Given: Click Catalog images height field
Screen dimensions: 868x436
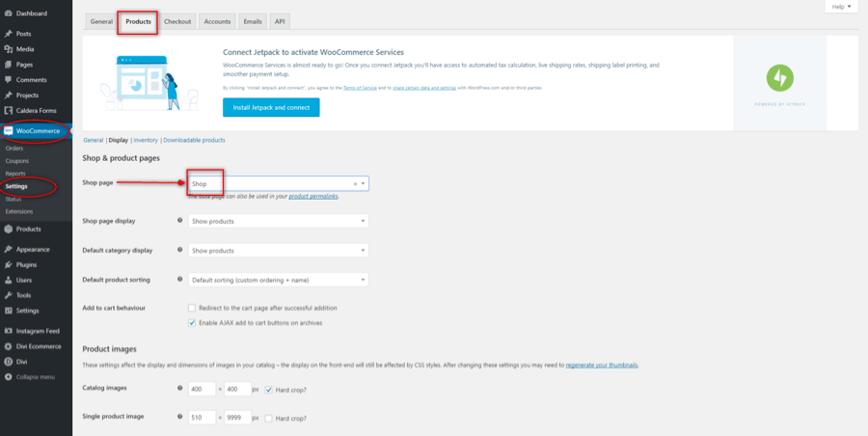Looking at the screenshot, I should [238, 390].
